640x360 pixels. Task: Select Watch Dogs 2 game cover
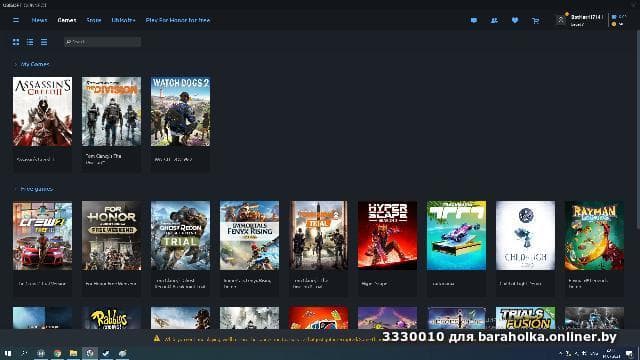point(180,111)
